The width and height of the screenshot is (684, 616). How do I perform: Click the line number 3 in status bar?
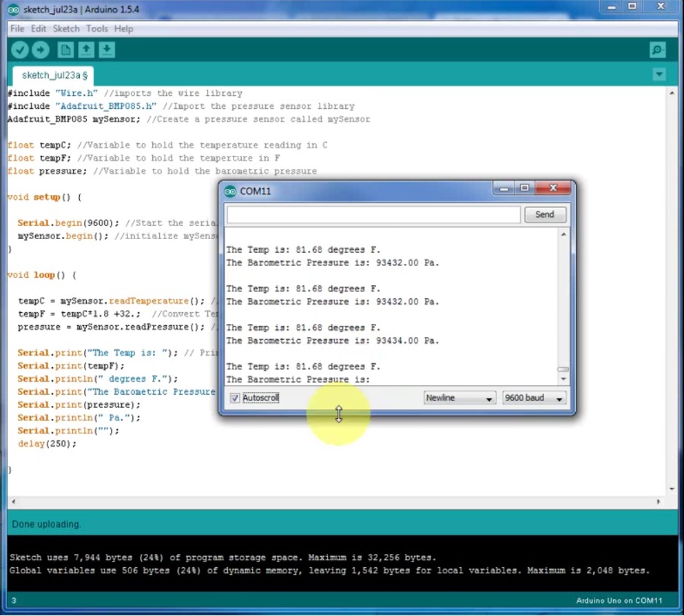tap(14, 601)
